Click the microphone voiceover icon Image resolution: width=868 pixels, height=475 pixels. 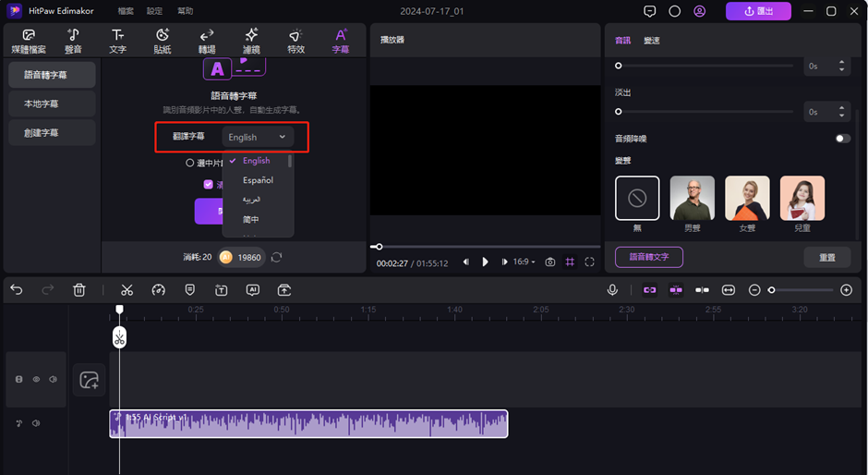612,290
